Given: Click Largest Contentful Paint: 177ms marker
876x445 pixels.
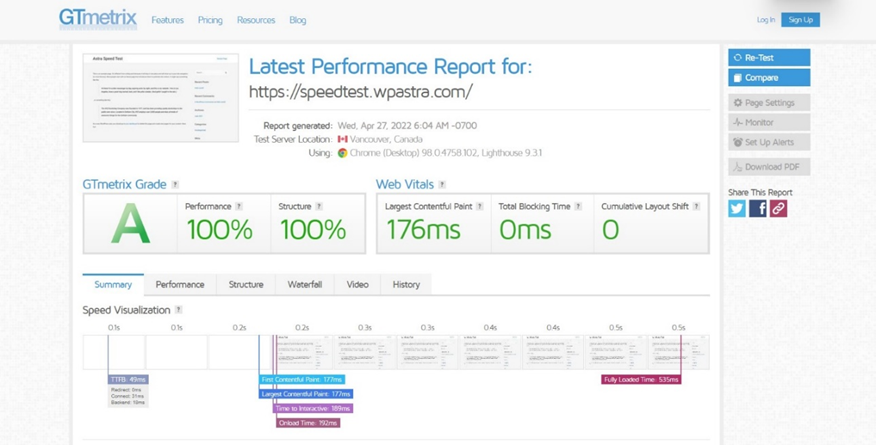Looking at the screenshot, I should click(x=306, y=394).
